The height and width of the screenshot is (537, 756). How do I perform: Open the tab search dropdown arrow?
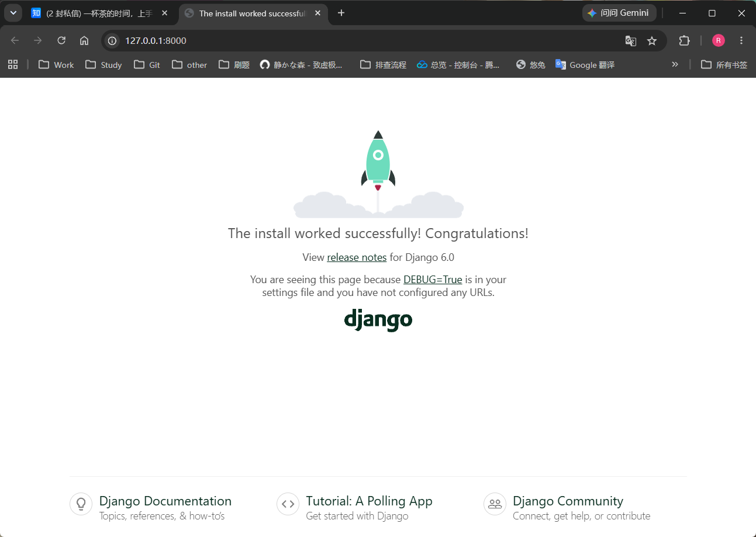click(x=13, y=13)
